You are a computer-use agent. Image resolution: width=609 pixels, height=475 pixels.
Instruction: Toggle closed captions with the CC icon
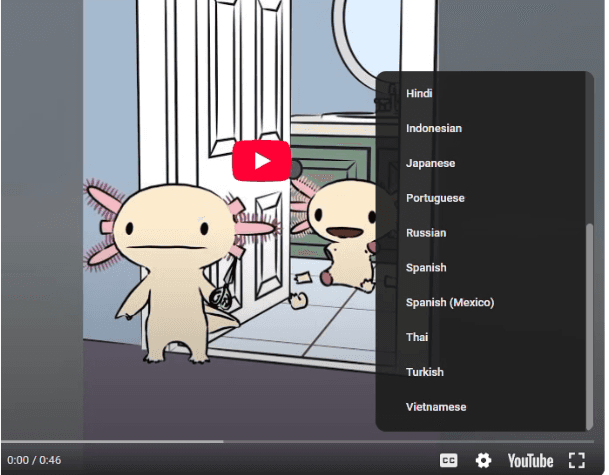click(449, 461)
